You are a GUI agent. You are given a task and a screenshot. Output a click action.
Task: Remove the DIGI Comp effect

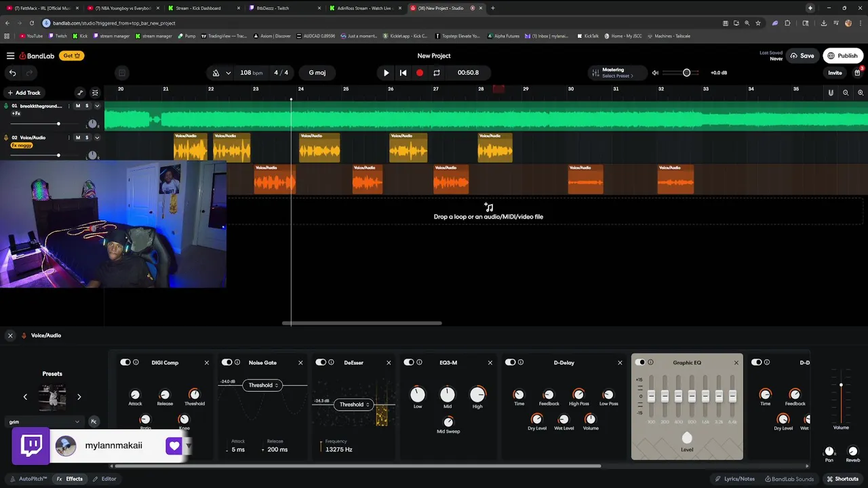pos(207,363)
